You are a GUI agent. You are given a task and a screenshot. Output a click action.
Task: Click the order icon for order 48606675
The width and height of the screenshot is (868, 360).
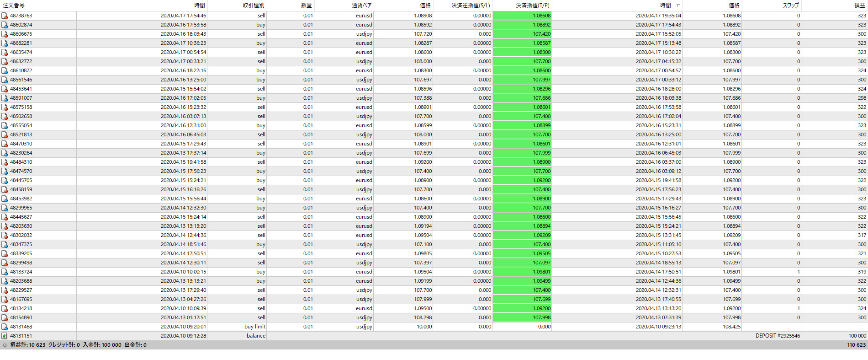(x=5, y=34)
